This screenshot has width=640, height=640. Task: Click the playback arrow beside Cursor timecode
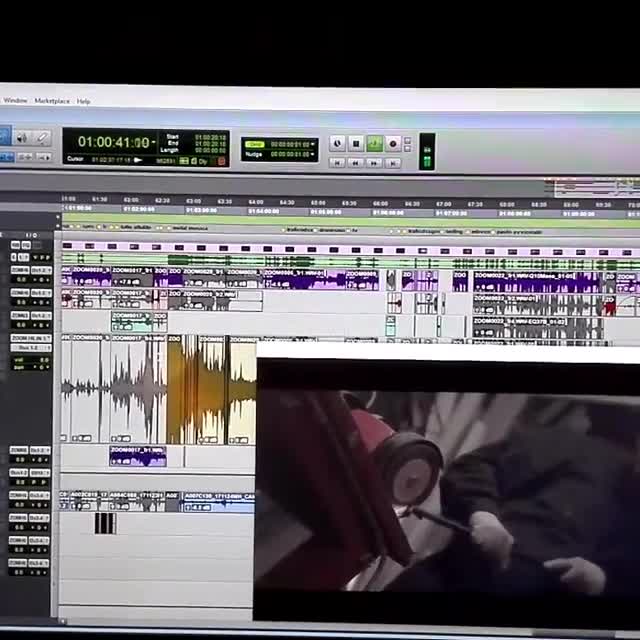[x=138, y=160]
